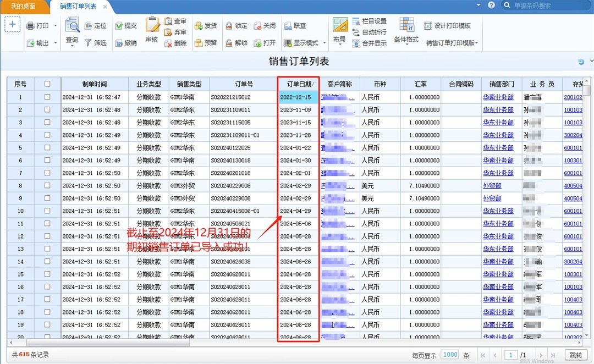The image size is (594, 364).
Task: Click the 审核 (Approve) clipboard icon
Action: point(152,25)
